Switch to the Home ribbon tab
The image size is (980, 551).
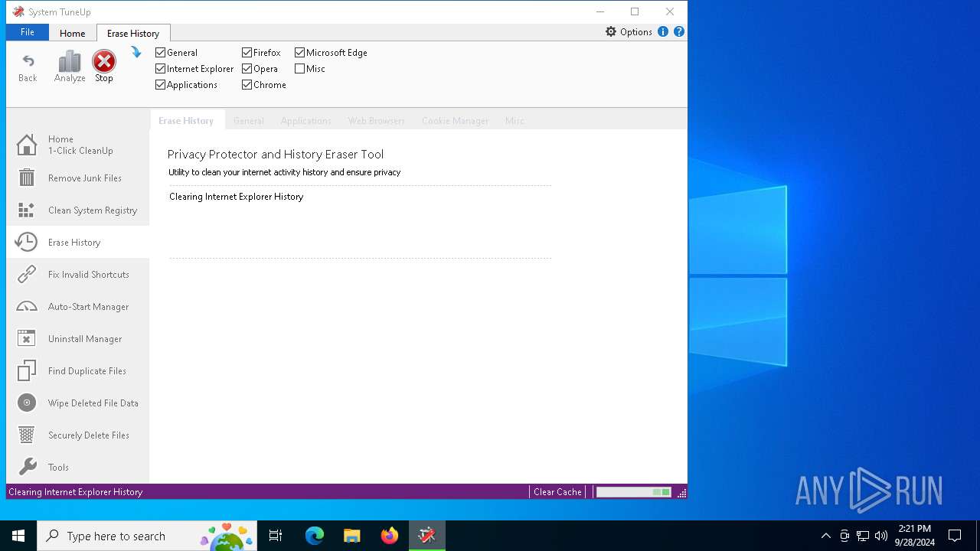tap(73, 33)
